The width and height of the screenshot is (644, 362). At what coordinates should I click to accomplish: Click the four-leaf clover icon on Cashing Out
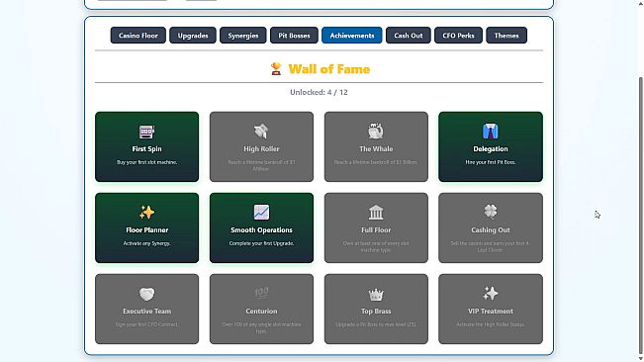[491, 212]
